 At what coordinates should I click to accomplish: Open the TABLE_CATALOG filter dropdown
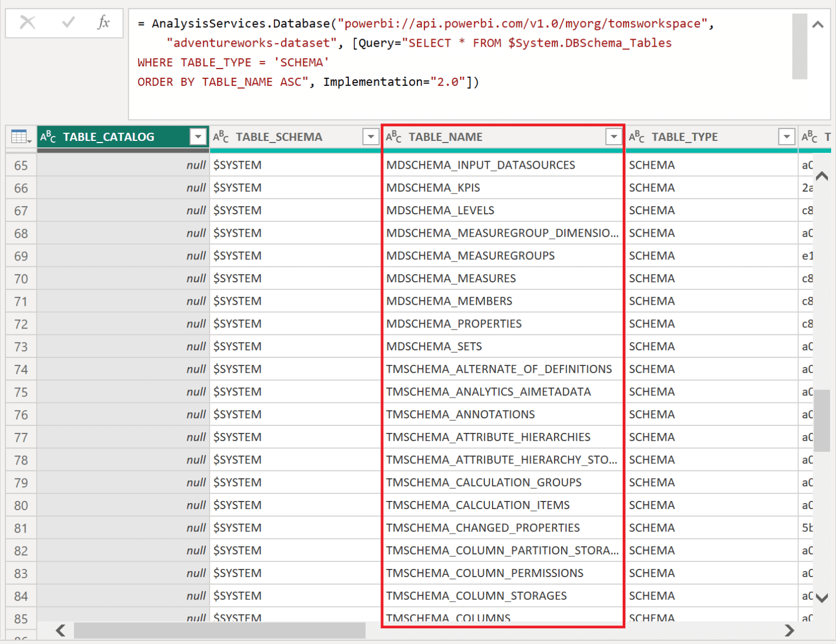(198, 137)
